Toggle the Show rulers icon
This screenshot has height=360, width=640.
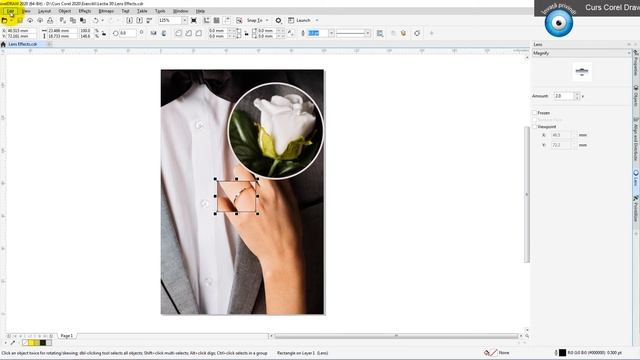click(207, 20)
